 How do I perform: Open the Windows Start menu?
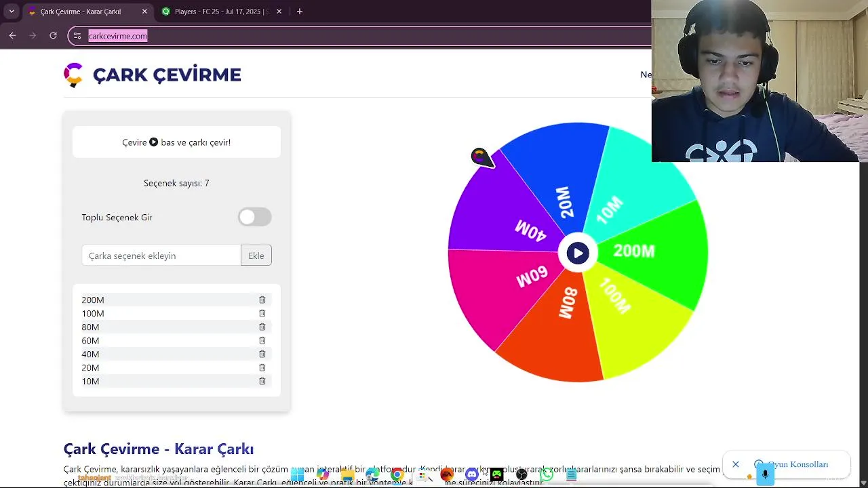[298, 474]
